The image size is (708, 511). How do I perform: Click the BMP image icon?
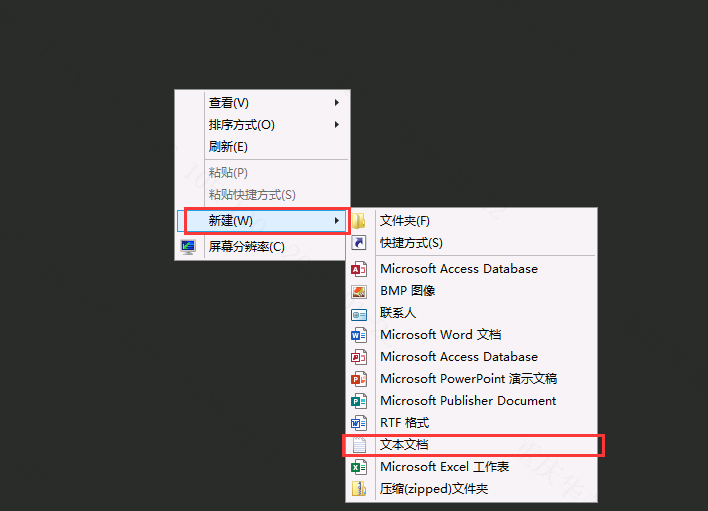[x=359, y=291]
